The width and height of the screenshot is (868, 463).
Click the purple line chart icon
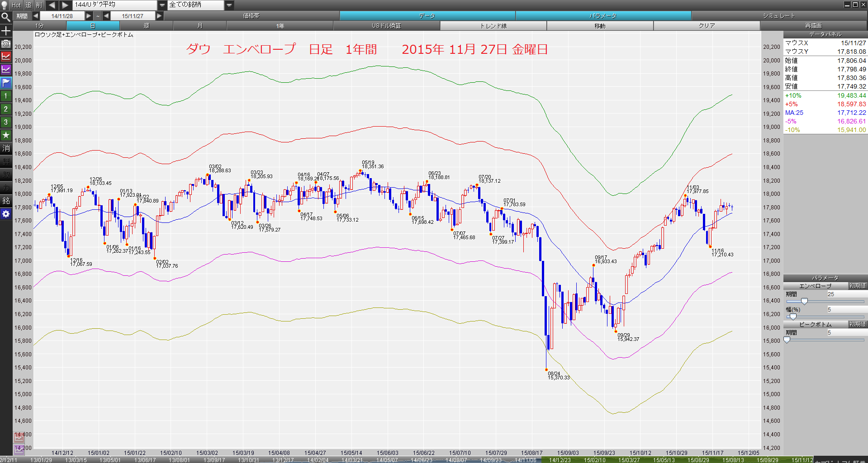[x=5, y=70]
